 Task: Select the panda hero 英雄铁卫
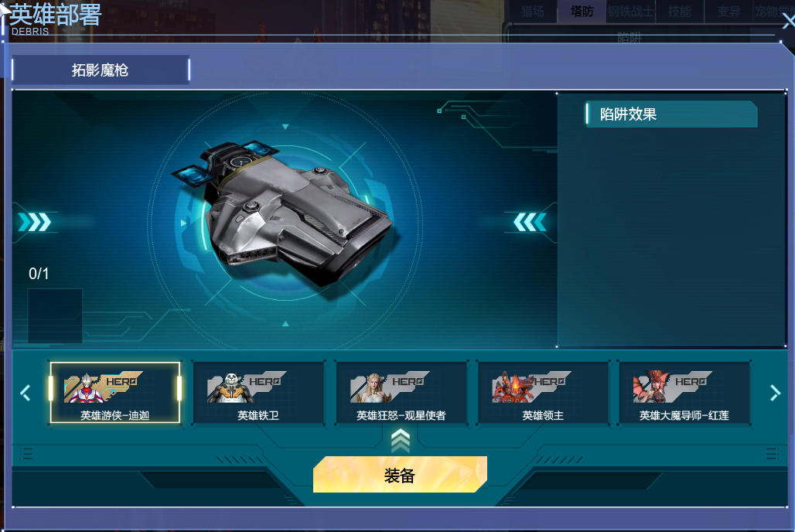[258, 393]
